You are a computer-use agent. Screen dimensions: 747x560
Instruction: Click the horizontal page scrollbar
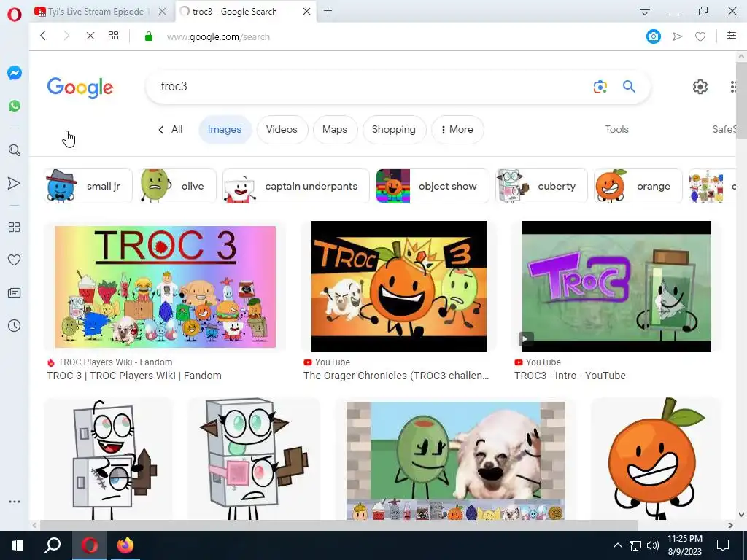click(338, 525)
